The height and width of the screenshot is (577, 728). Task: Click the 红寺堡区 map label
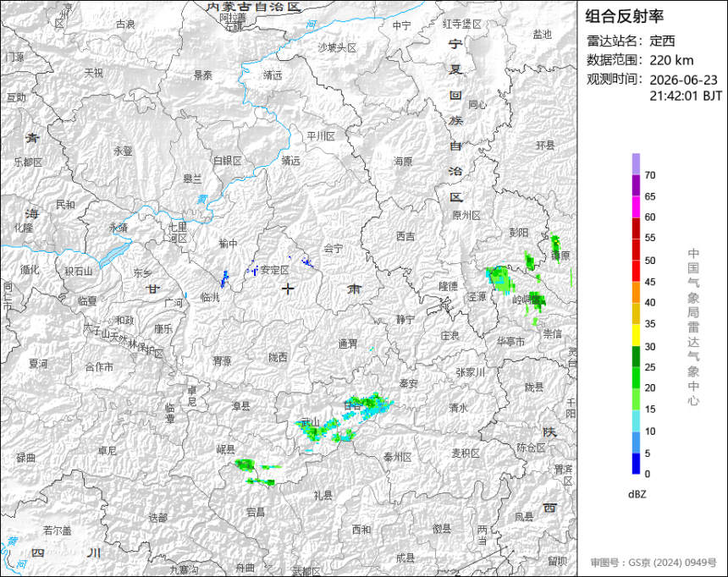(x=462, y=25)
